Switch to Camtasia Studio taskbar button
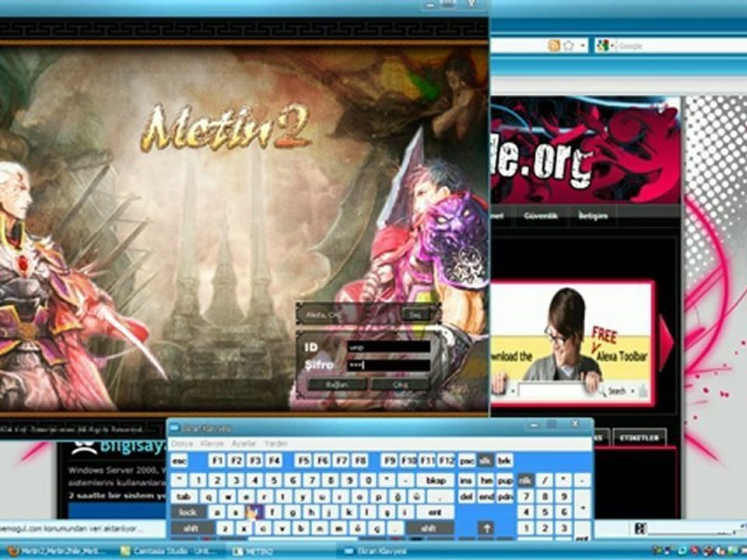This screenshot has width=747, height=560. [169, 551]
